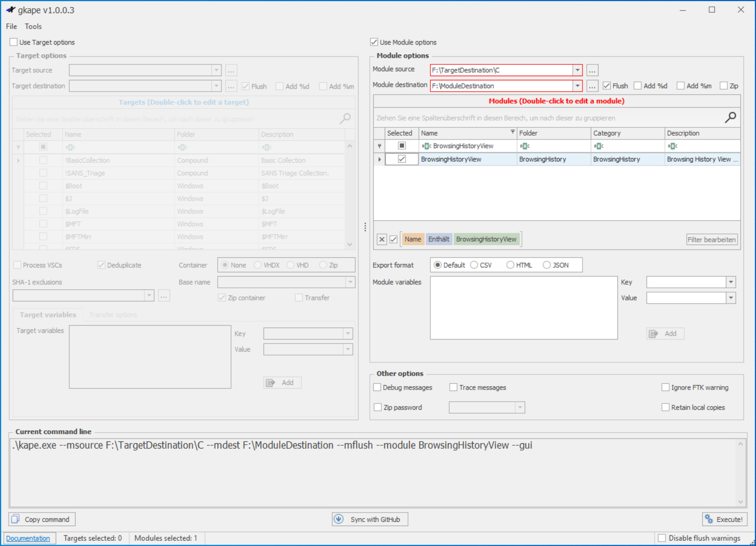This screenshot has height=546, width=756.
Task: Click the BrowsingHistoryView name filter cell
Action: [x=468, y=146]
